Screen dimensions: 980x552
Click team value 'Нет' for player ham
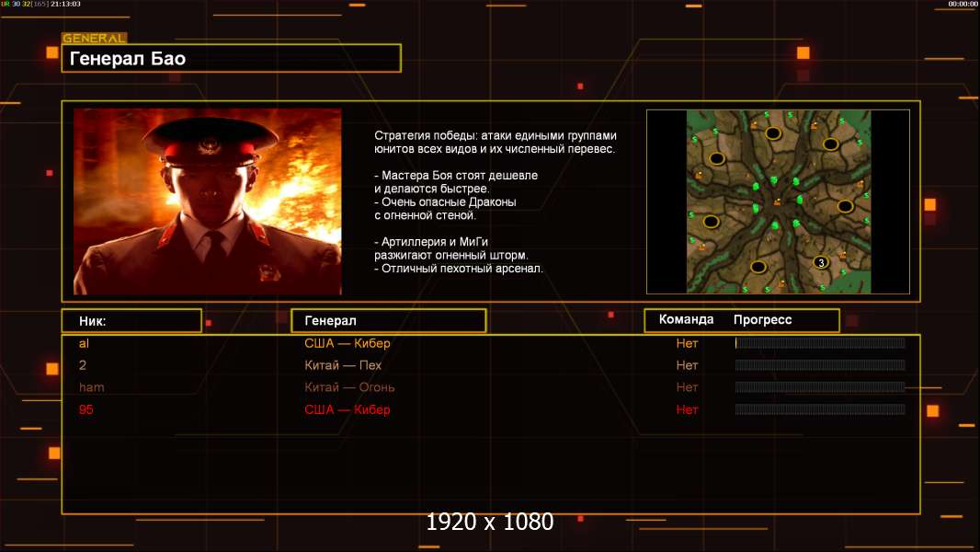(x=687, y=387)
